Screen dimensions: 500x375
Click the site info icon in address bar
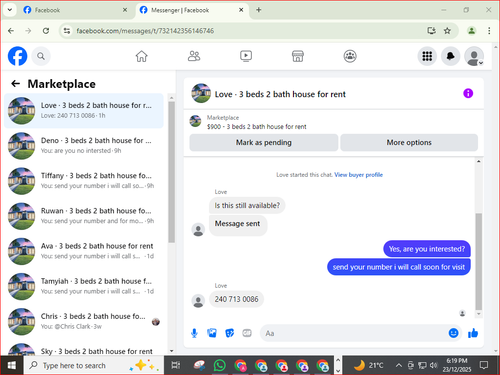(x=67, y=31)
